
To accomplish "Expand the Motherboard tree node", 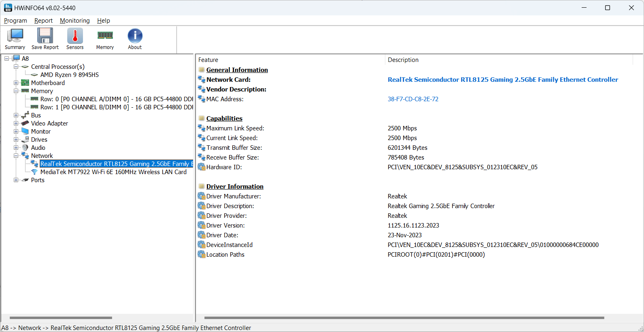I will point(16,83).
